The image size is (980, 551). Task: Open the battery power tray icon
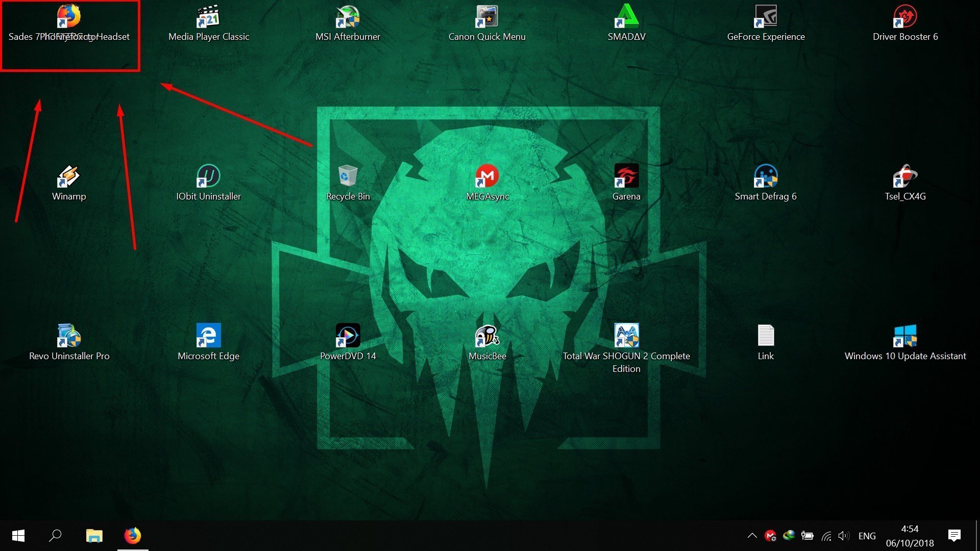[807, 536]
